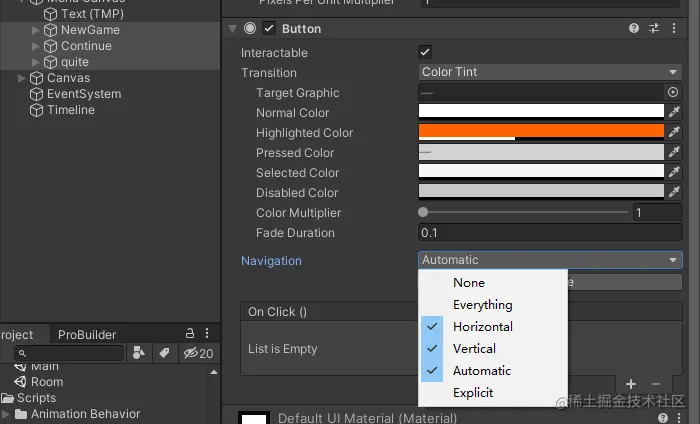
Task: Open the Transition Color Tint dropdown
Action: pos(549,72)
